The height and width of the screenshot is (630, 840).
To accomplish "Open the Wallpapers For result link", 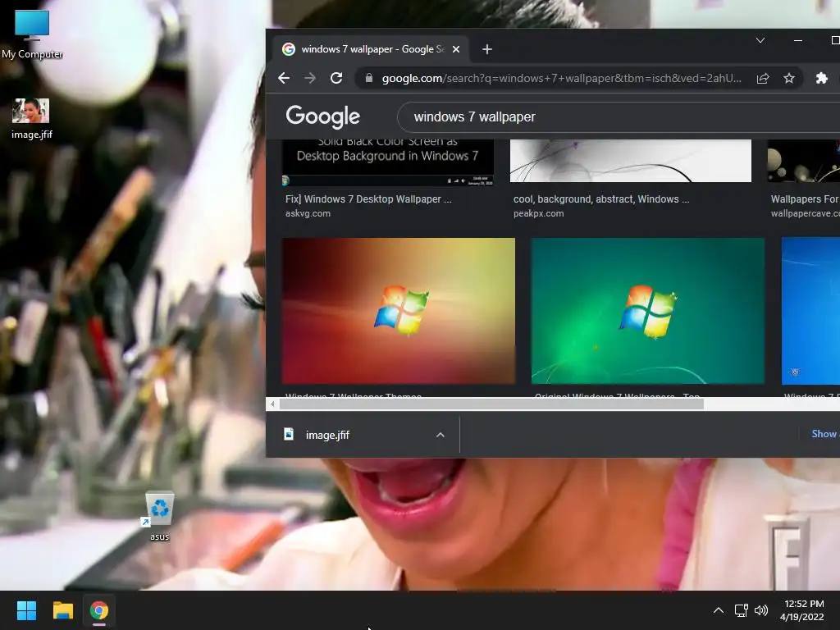I will pos(805,199).
